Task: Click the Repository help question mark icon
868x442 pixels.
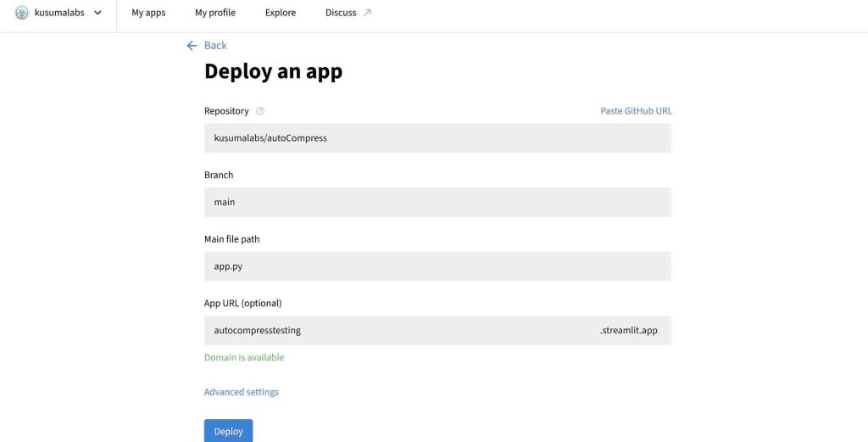Action: [x=260, y=111]
